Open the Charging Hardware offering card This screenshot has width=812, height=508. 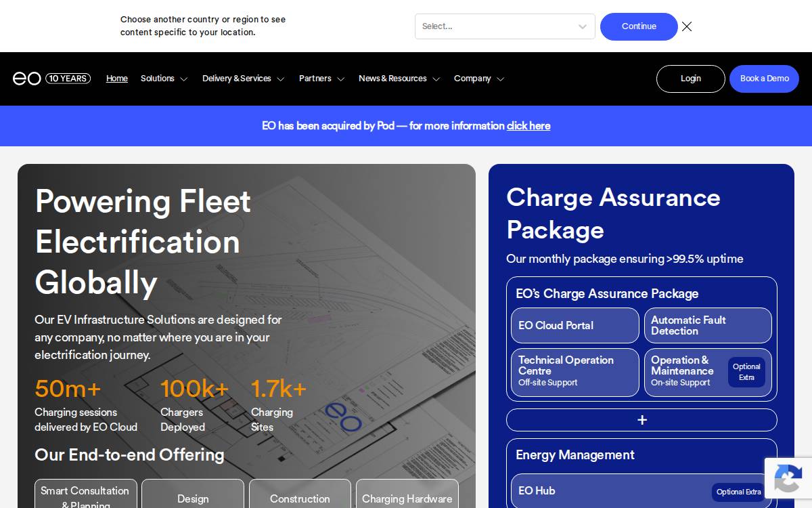pos(407,495)
